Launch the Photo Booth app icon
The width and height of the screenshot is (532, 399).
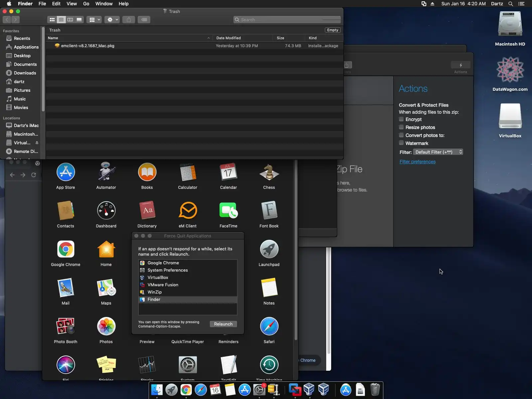tap(66, 327)
